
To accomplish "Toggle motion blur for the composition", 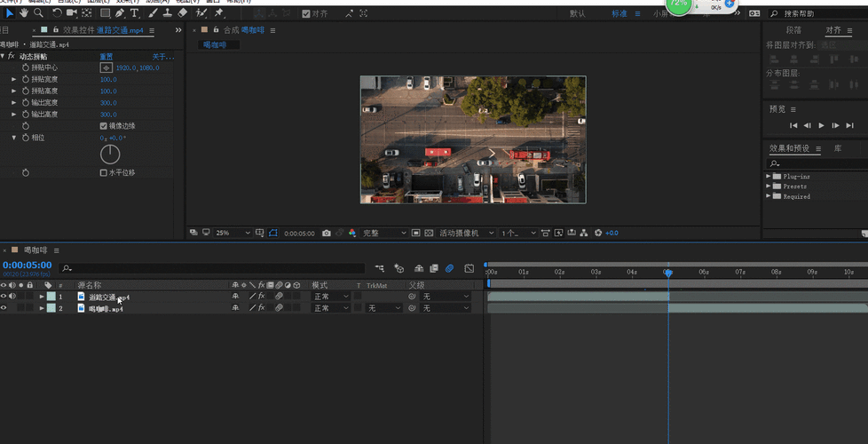I will click(x=449, y=268).
